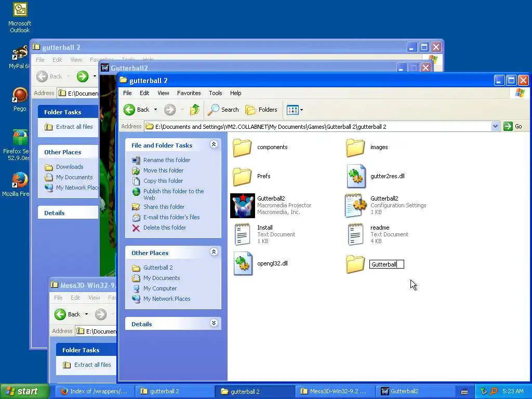Select the opengl32.dll file icon
Screen dimensions: 532x399
pyautogui.click(x=243, y=263)
